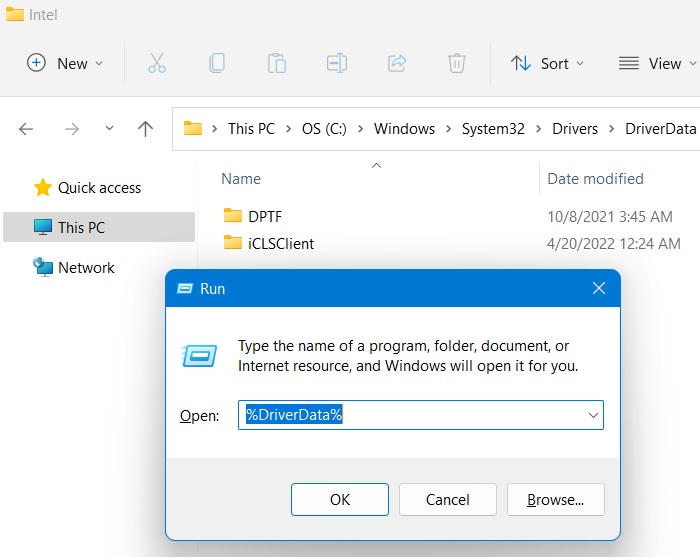Select This PC in navigation pane
Viewport: 700px width, 557px height.
(x=99, y=227)
